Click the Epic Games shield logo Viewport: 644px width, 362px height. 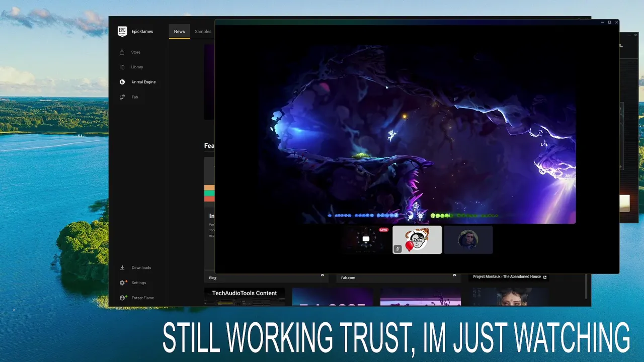tap(122, 32)
